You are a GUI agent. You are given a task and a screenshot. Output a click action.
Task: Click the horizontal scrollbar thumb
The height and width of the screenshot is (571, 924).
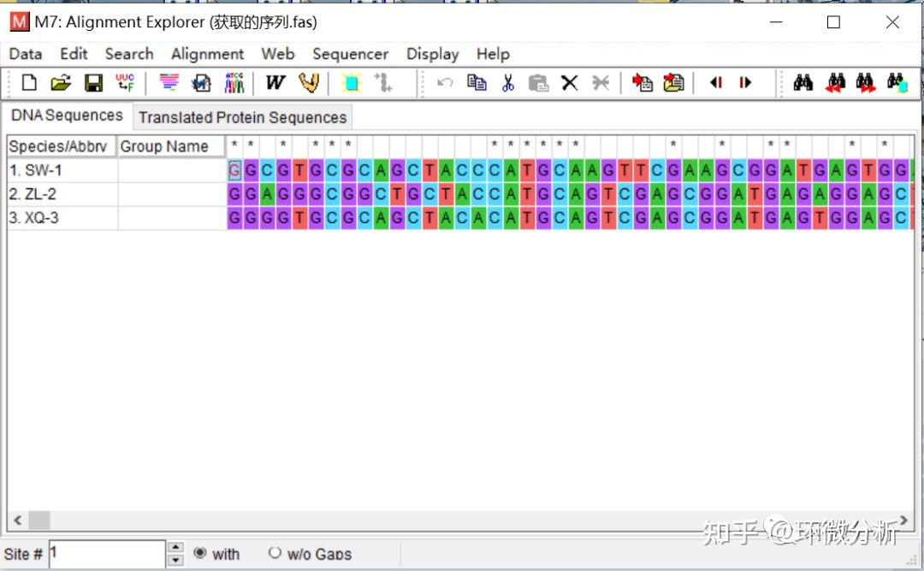39,520
